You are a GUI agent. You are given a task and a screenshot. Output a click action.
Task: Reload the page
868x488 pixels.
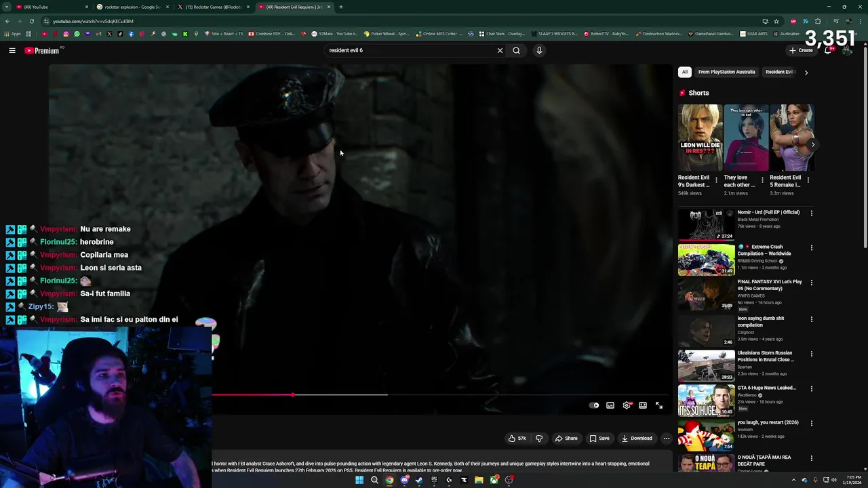coord(32,21)
